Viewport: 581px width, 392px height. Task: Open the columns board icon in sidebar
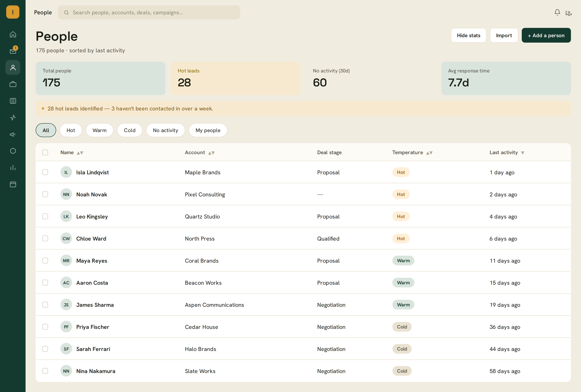(13, 101)
